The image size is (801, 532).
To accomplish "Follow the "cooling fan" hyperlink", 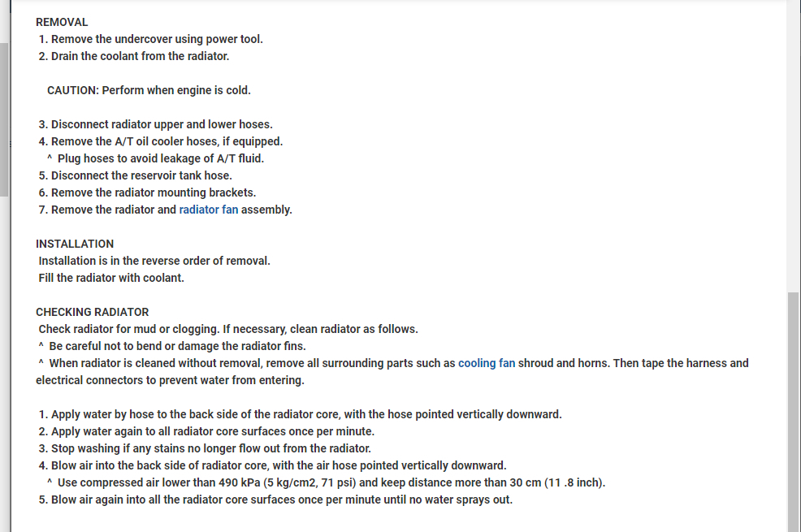I will click(486, 363).
